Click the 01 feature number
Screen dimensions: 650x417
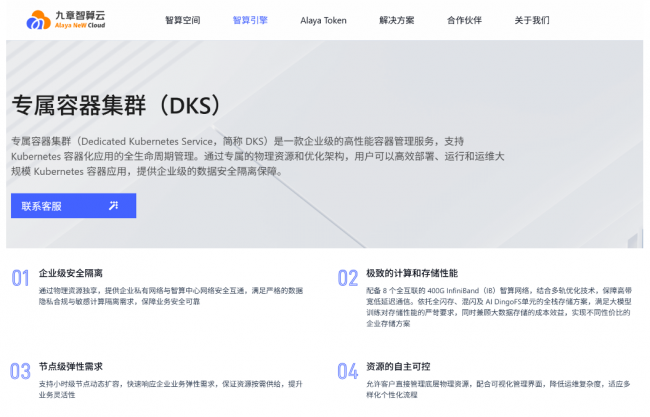20,278
